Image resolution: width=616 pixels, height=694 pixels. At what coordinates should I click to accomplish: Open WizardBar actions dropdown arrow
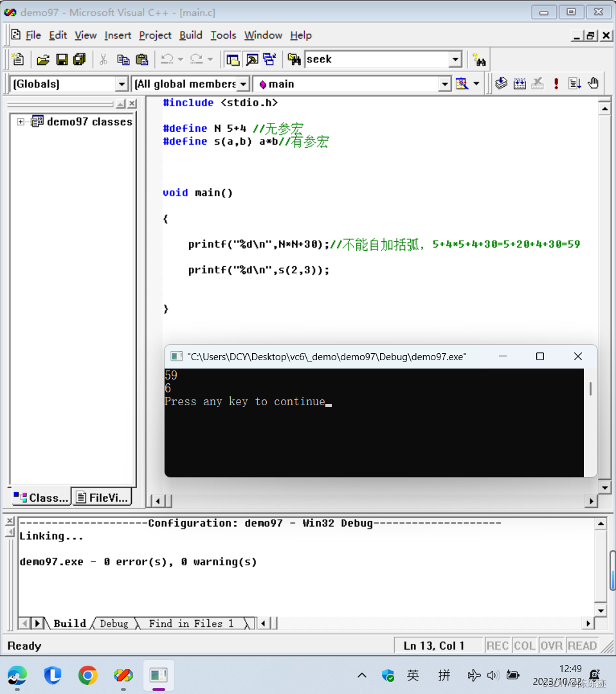[476, 84]
